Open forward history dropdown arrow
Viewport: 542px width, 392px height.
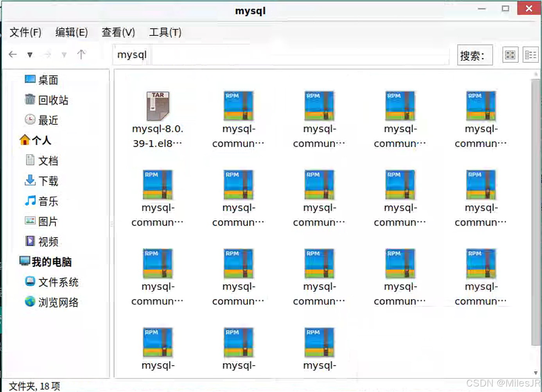[64, 55]
